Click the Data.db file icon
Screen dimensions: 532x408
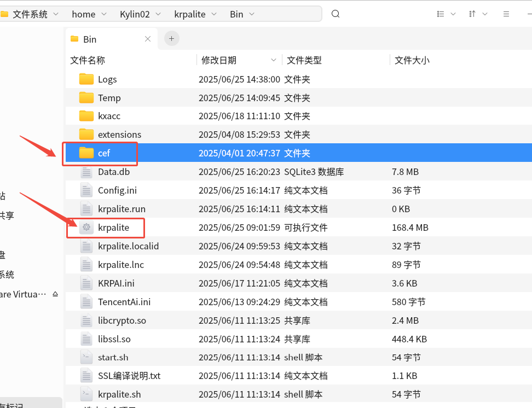tap(86, 172)
